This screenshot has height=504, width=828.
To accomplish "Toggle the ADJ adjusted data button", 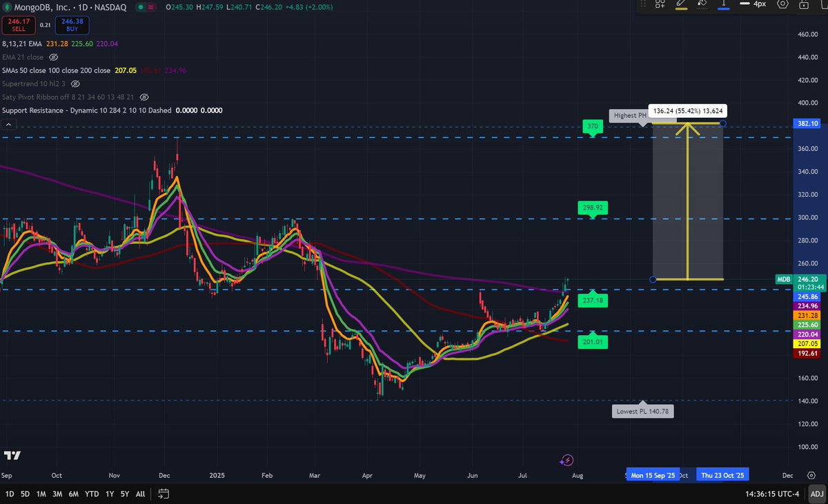I will click(817, 494).
